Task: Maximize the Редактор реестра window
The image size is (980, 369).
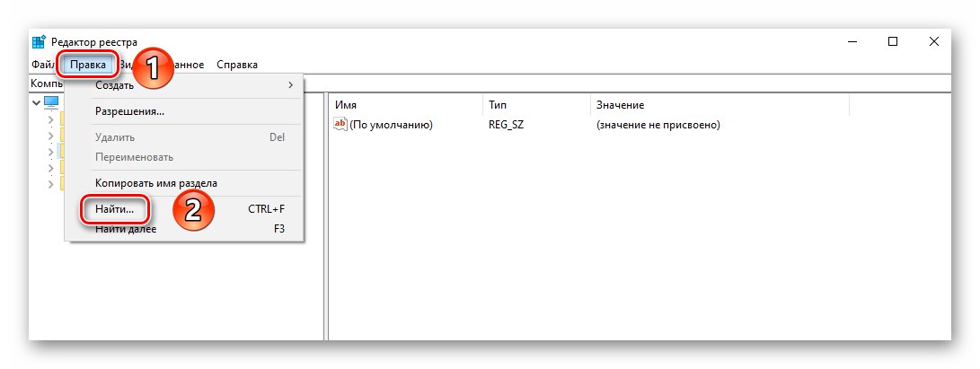Action: click(893, 42)
